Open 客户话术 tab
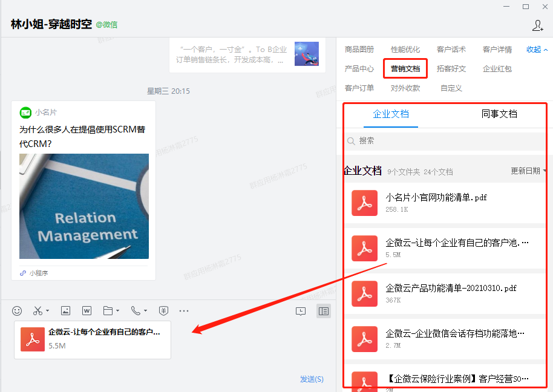The width and height of the screenshot is (553, 392). click(x=451, y=50)
